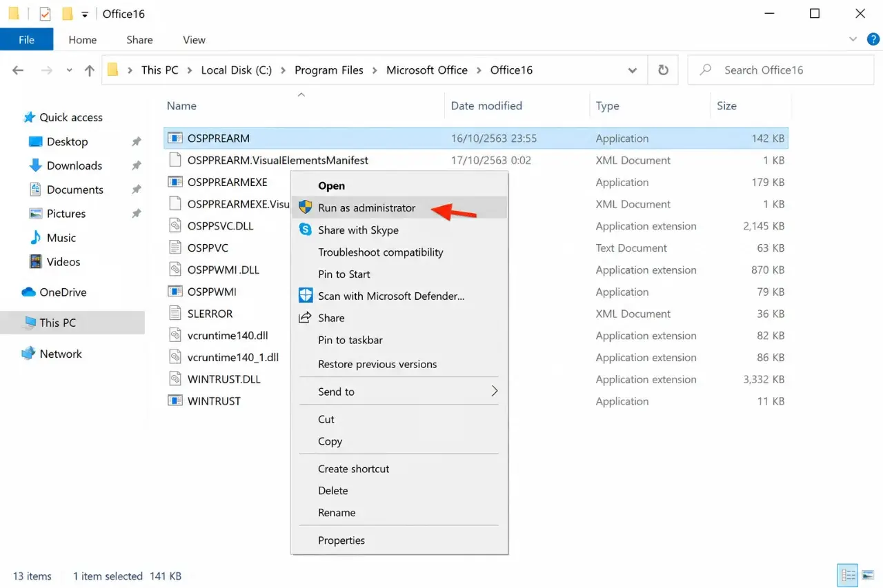Select Restore previous versions

[399, 364]
